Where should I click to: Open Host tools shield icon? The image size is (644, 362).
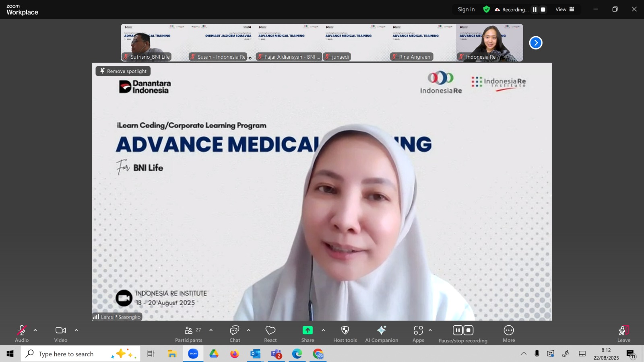(345, 334)
